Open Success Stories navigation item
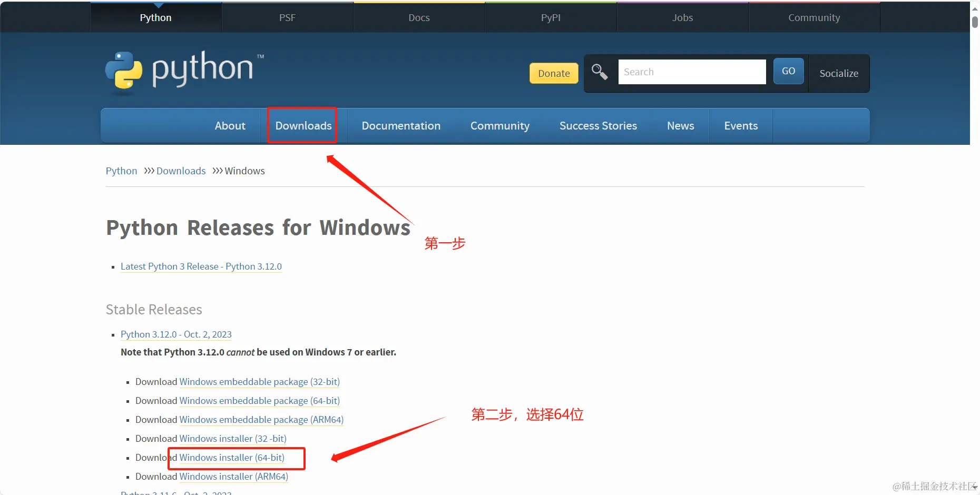Viewport: 980px width, 495px height. pyautogui.click(x=598, y=125)
